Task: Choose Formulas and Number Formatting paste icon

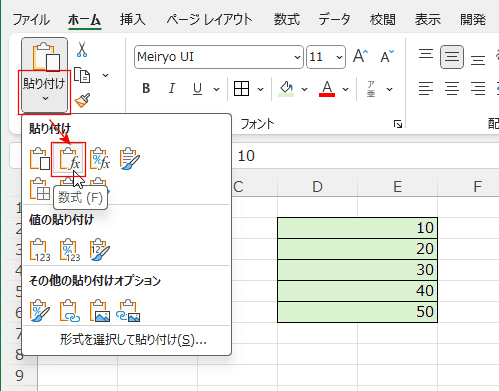Action: pyautogui.click(x=100, y=159)
